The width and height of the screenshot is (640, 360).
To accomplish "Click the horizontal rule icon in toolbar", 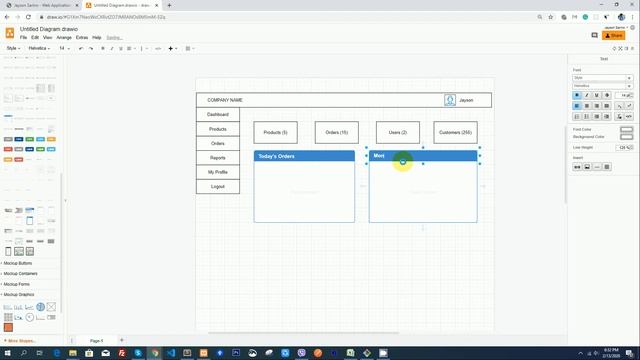I will [x=158, y=49].
